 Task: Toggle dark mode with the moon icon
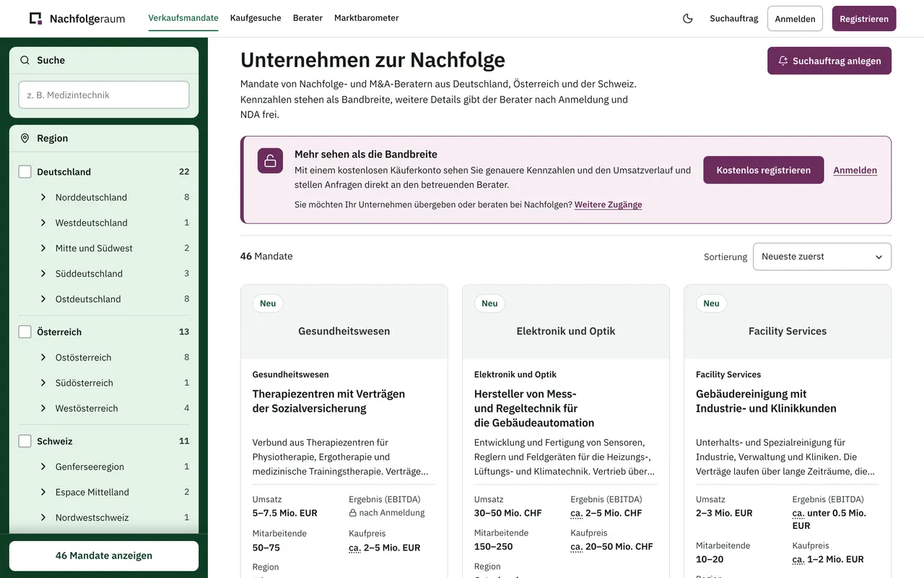(x=688, y=19)
